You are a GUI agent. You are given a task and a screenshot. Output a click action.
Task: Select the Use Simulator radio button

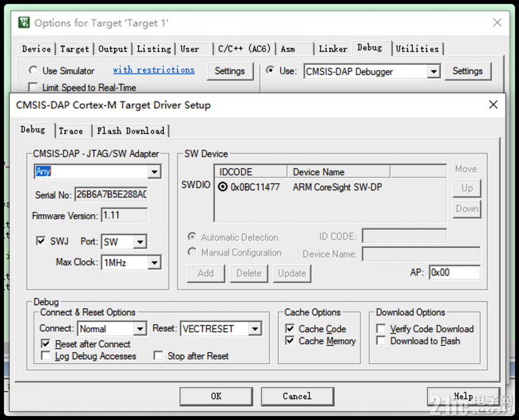[x=33, y=70]
